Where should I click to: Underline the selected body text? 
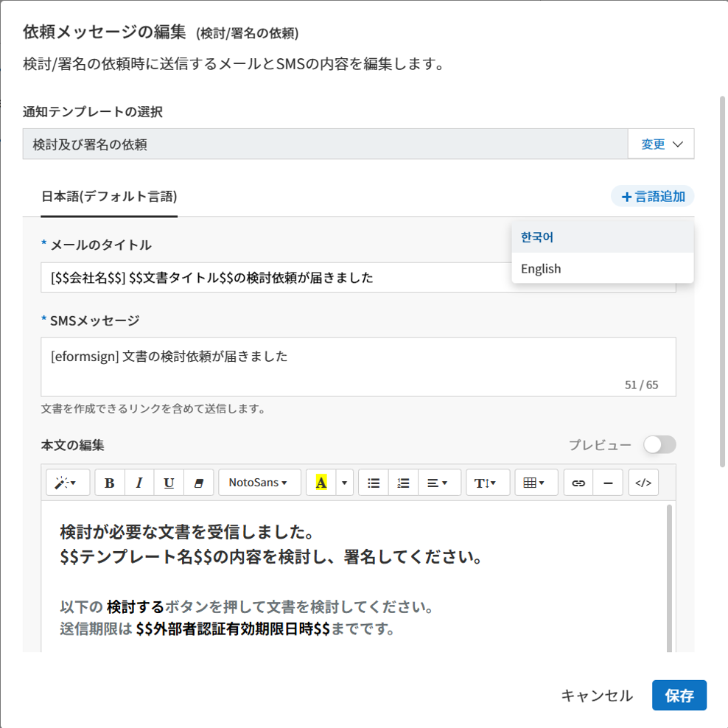pyautogui.click(x=169, y=483)
